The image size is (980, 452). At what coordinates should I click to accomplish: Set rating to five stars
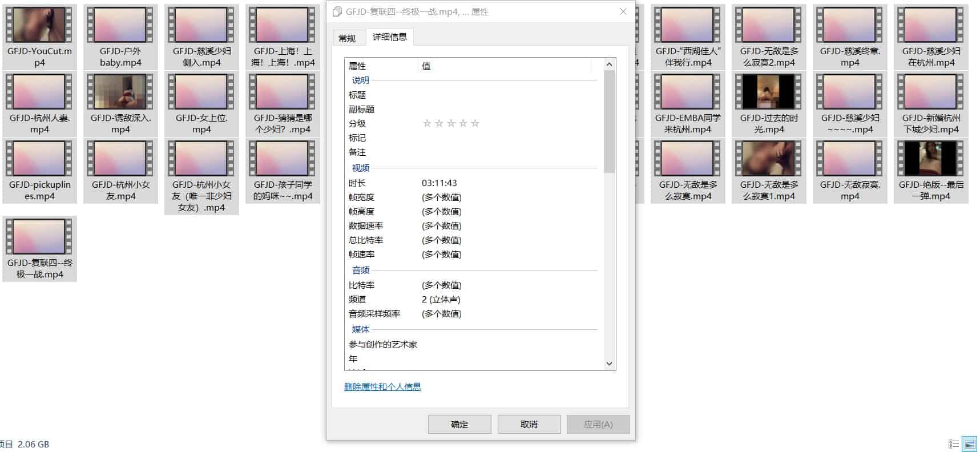(x=475, y=123)
